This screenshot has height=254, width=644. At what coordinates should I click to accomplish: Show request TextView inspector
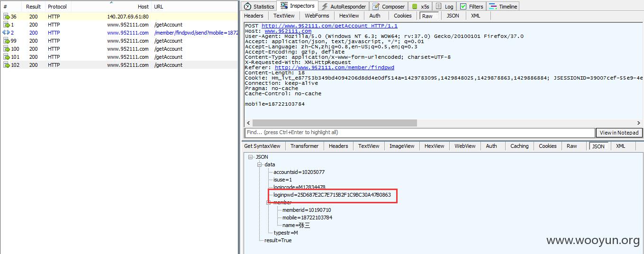284,16
